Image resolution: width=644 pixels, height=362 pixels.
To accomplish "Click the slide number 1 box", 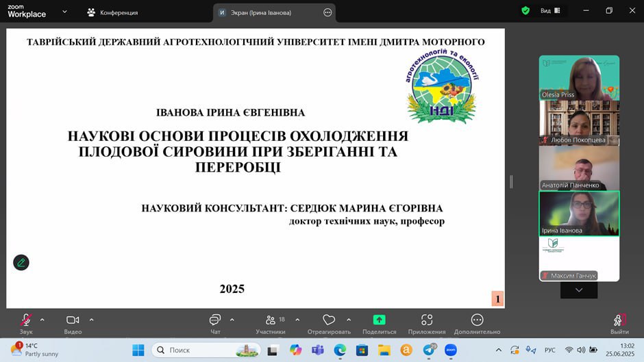I will coord(497,299).
